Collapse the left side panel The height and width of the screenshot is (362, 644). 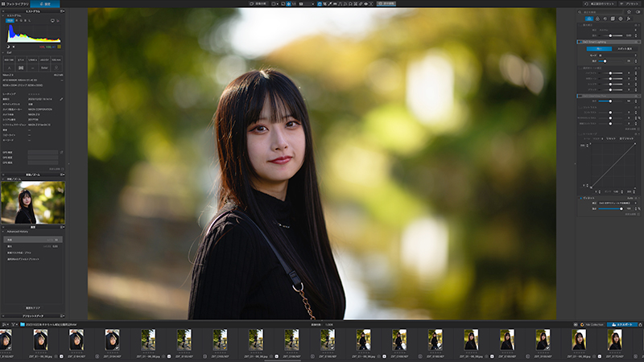click(68, 164)
